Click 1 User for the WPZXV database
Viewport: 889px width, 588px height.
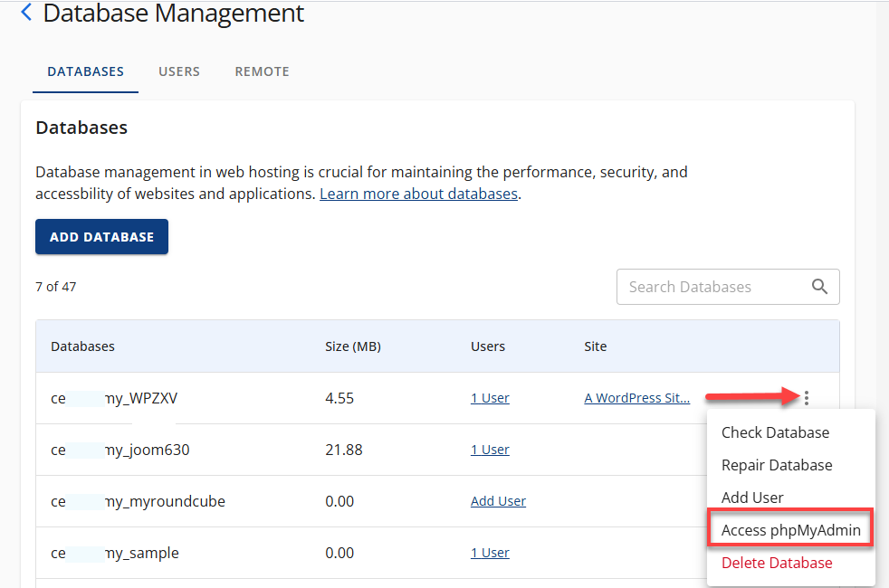[490, 397]
